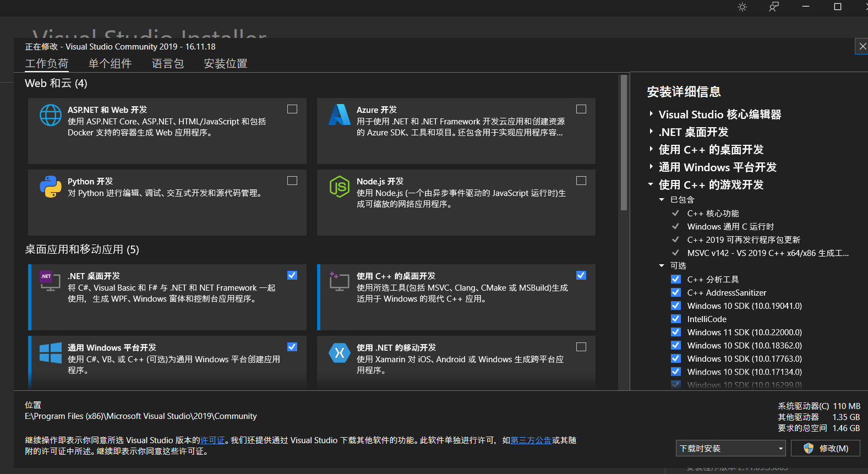Enable the Node.js development workload
868x474 pixels.
pyautogui.click(x=581, y=181)
